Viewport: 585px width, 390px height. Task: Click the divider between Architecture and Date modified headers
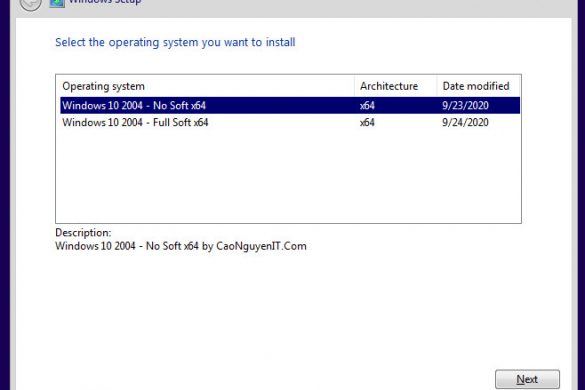437,86
